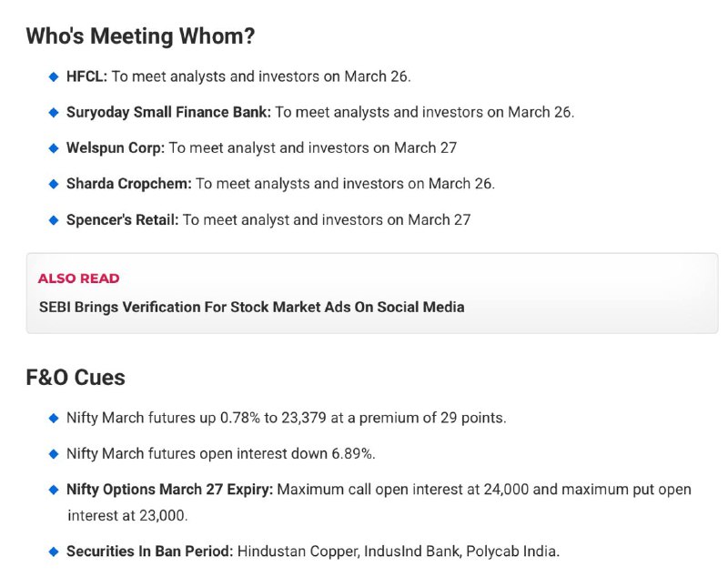This screenshot has height=577, width=728.
Task: Click the diamond bullet beside Sharda Cropchem
Action: [x=54, y=184]
